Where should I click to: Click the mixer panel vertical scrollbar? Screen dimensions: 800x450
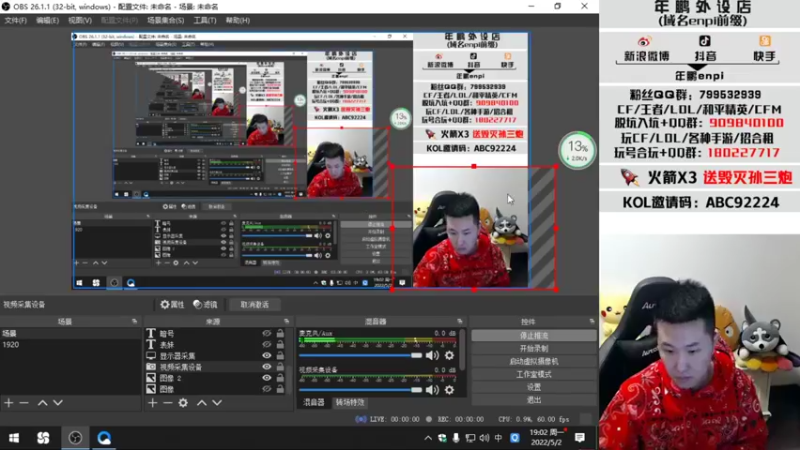pyautogui.click(x=463, y=351)
